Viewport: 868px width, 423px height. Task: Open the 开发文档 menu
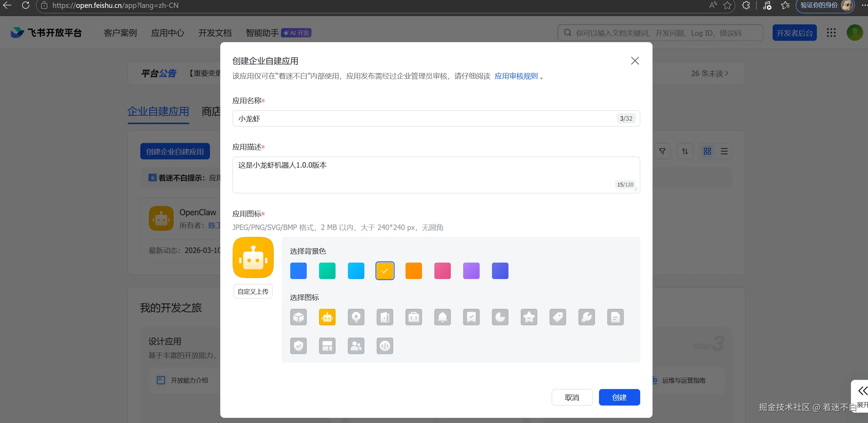pos(215,33)
